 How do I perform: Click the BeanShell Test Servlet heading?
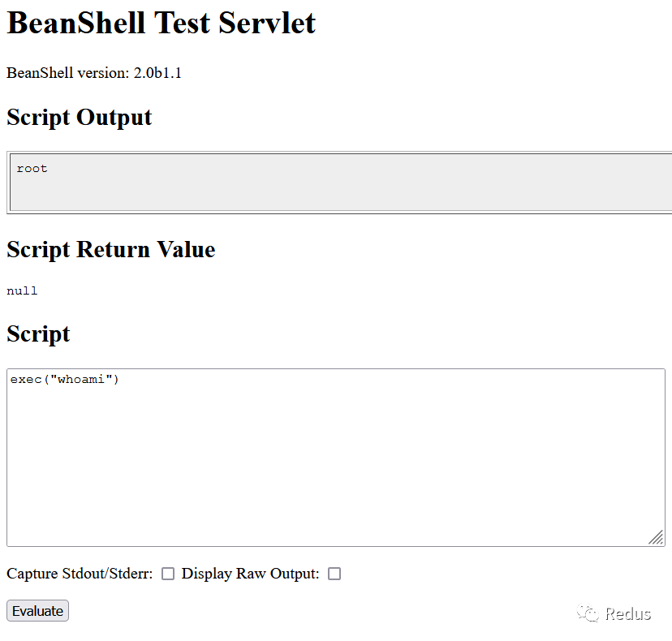click(x=161, y=23)
